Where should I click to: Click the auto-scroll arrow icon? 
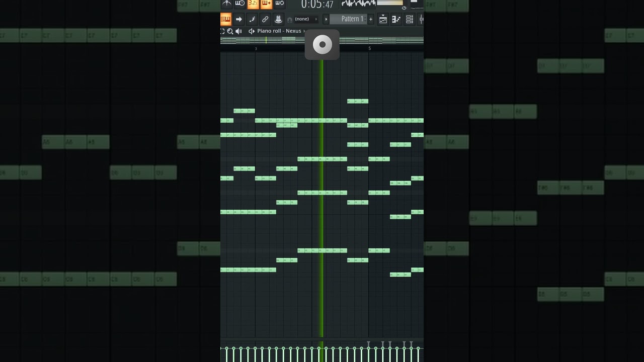(239, 19)
